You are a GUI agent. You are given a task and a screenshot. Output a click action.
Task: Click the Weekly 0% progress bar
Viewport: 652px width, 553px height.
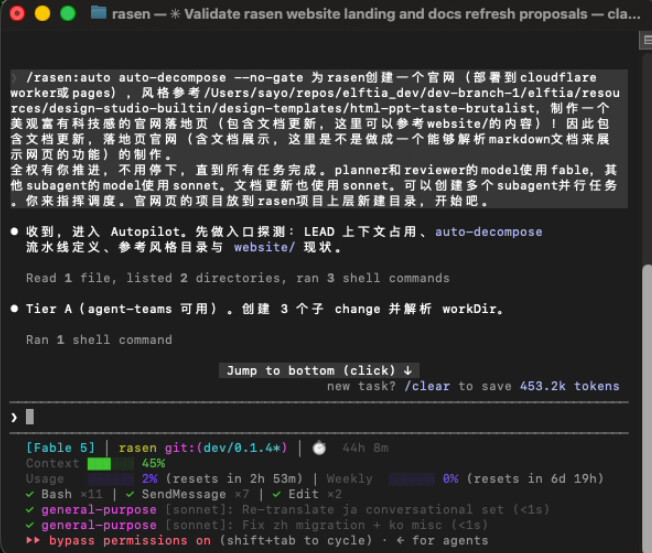click(412, 479)
